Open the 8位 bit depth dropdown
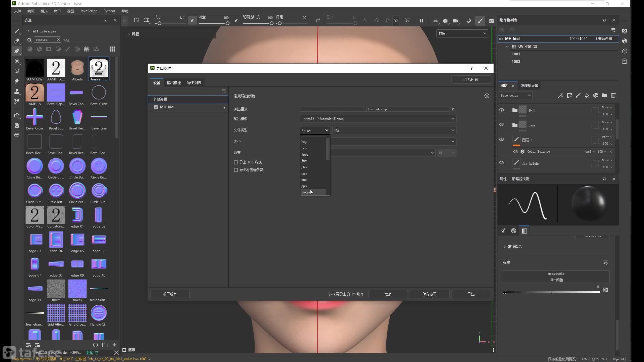644x362 pixels. [394, 130]
